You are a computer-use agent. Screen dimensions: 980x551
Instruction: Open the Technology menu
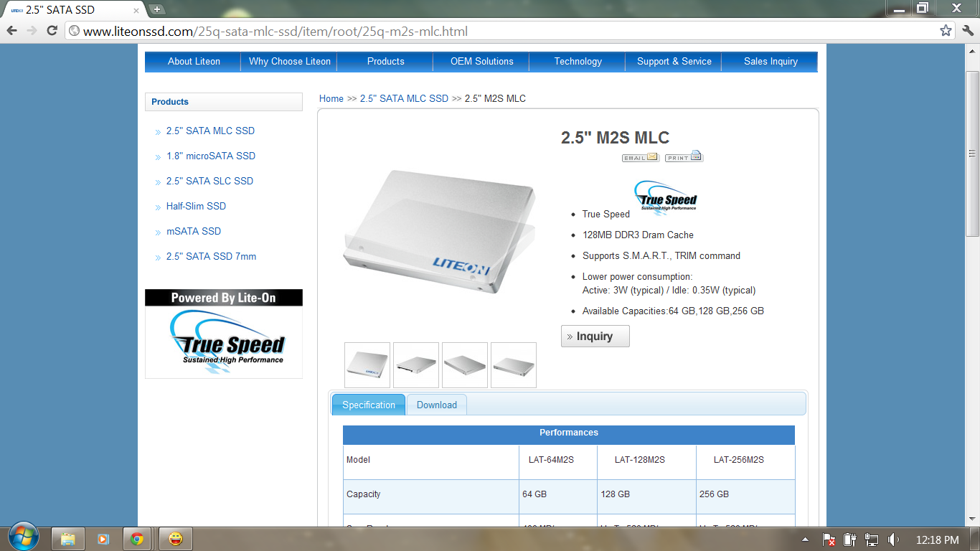pos(578,62)
